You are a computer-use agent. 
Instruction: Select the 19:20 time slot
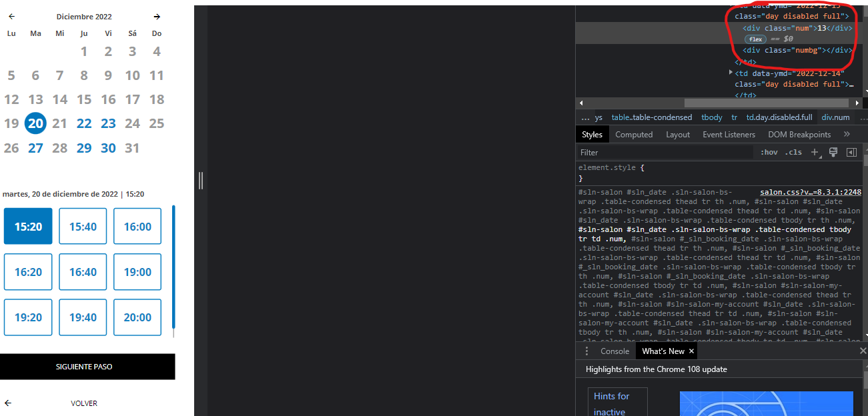coord(28,317)
